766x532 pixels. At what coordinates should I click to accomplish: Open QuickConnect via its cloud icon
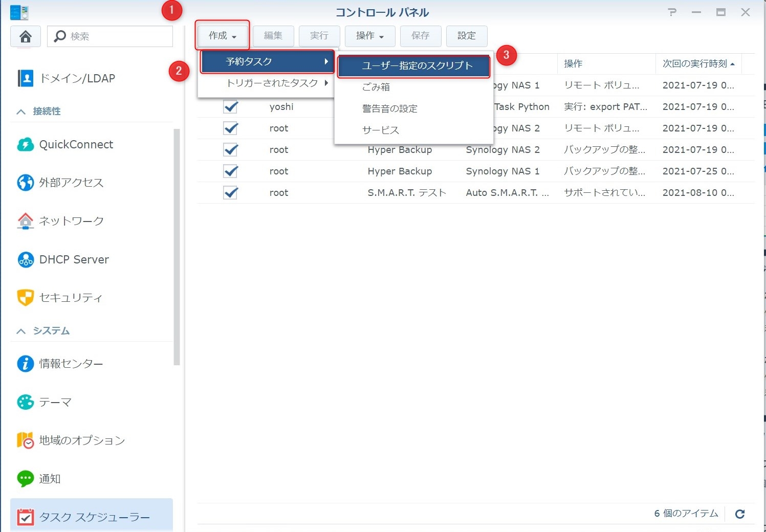pyautogui.click(x=25, y=145)
